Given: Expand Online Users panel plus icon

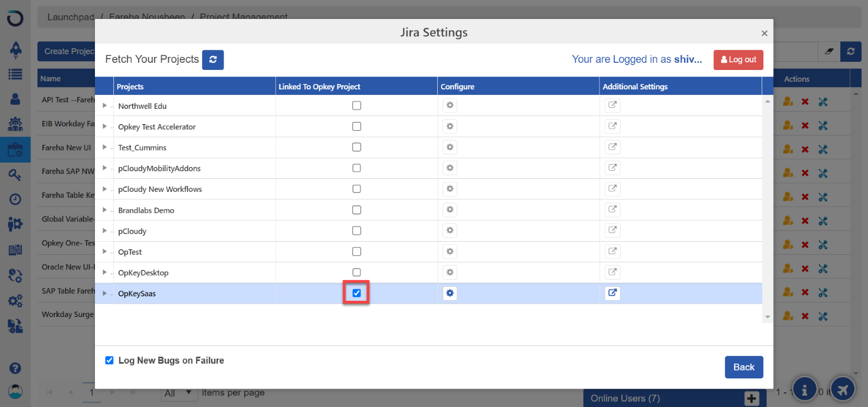Looking at the screenshot, I should point(751,398).
